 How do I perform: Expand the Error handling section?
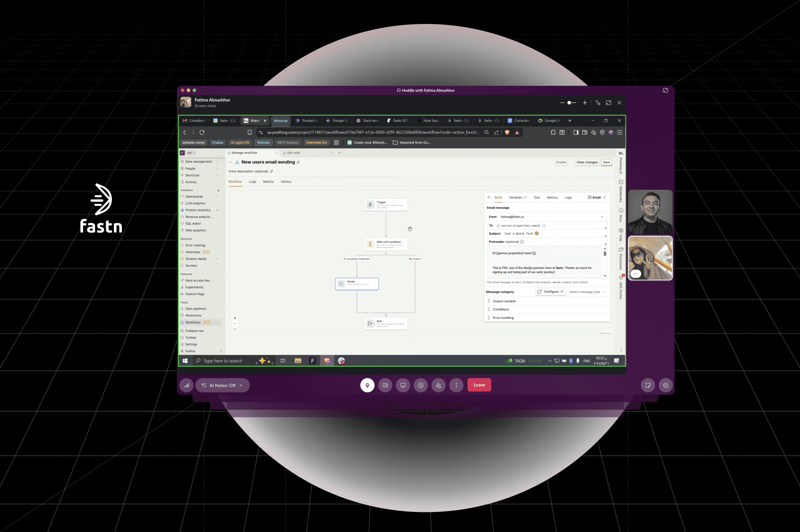503,317
